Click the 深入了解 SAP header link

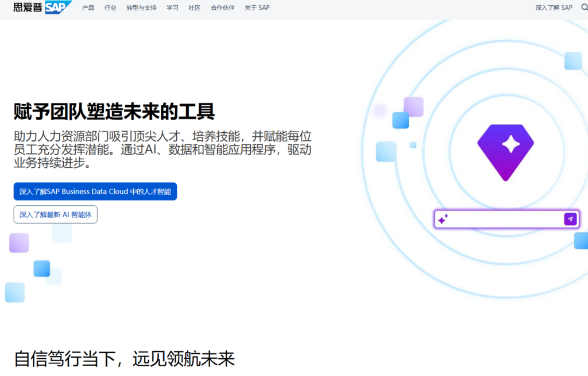click(x=554, y=7)
